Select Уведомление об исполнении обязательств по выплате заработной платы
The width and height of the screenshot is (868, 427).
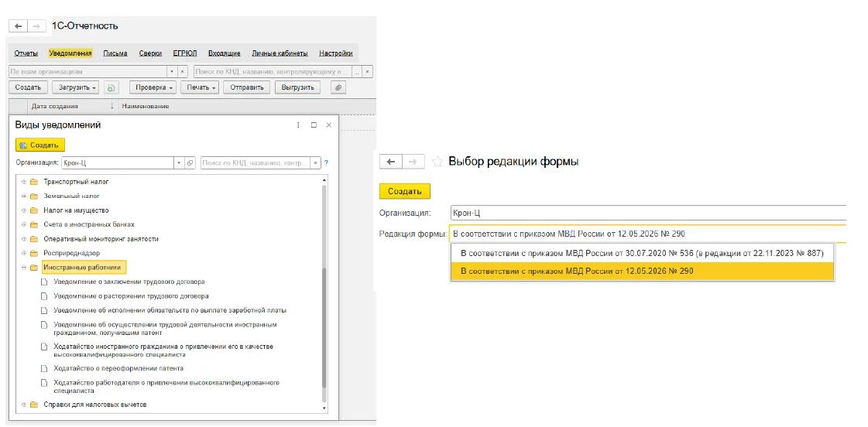coord(170,310)
